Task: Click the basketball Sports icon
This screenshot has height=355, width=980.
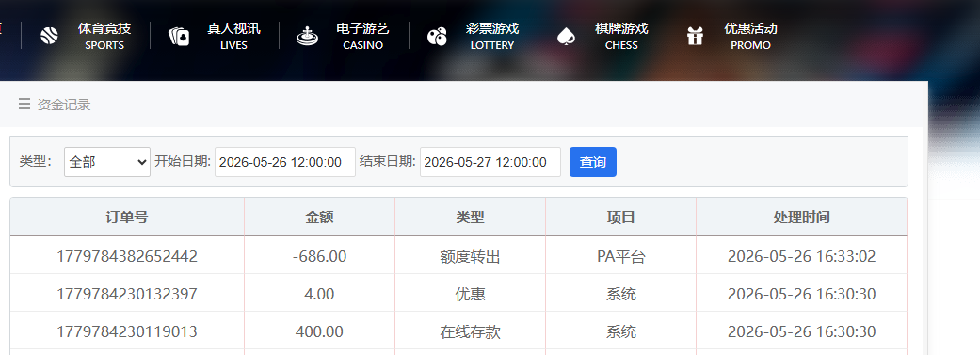Action: point(49,36)
